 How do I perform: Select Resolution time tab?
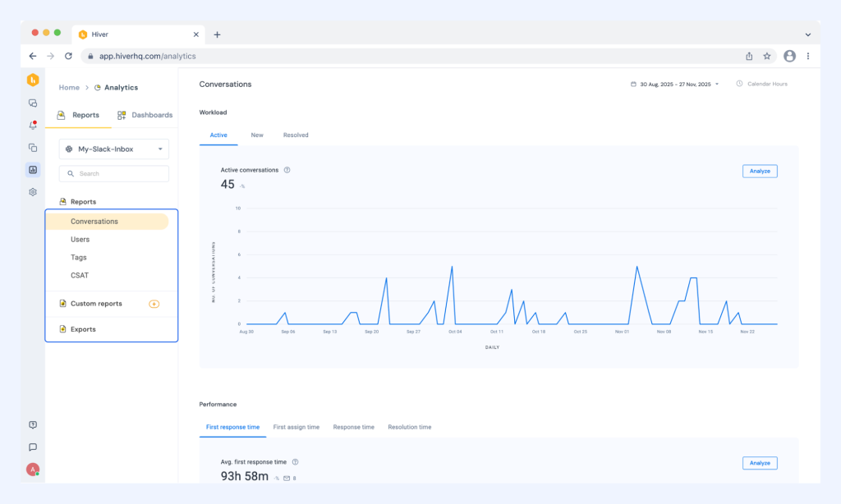click(409, 428)
